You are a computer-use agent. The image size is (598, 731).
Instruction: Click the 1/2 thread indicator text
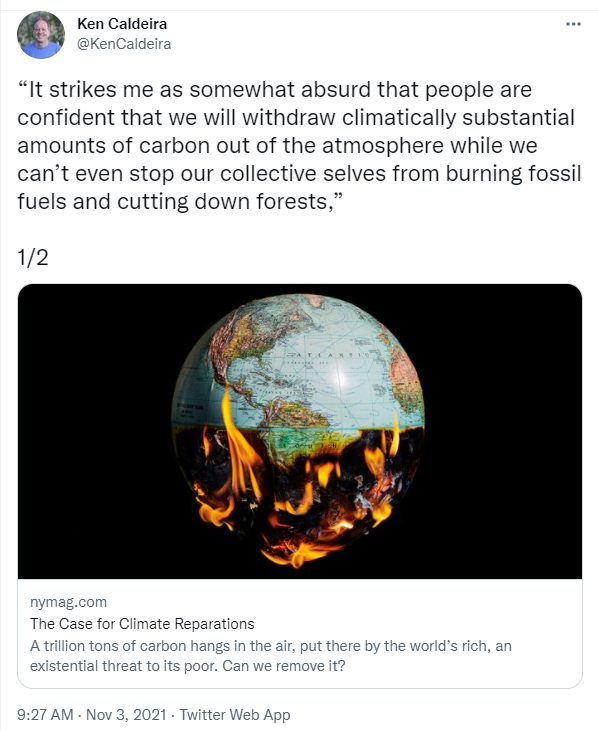click(33, 257)
